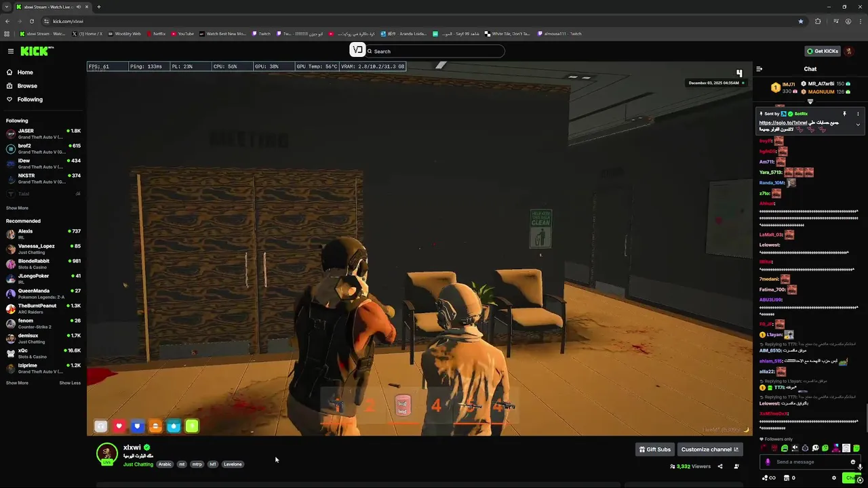868x488 pixels.
Task: Open recommended channel BlondeRabbit
Action: pyautogui.click(x=43, y=264)
